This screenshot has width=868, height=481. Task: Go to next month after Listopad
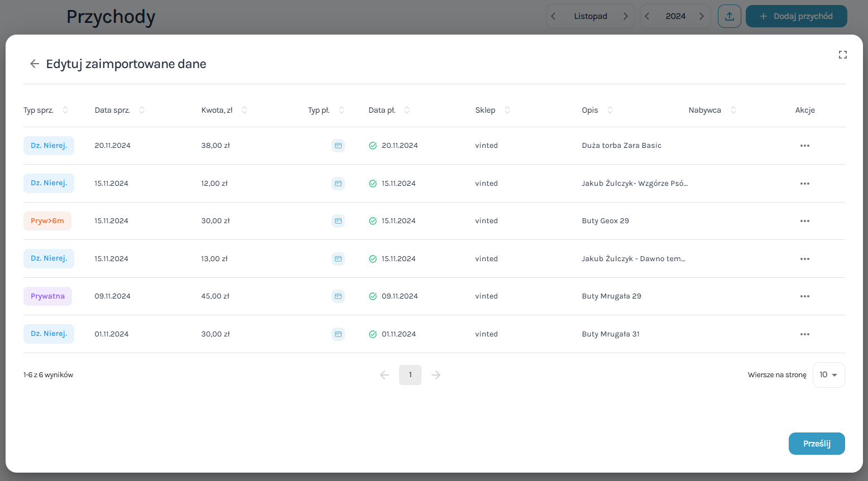[x=625, y=16]
